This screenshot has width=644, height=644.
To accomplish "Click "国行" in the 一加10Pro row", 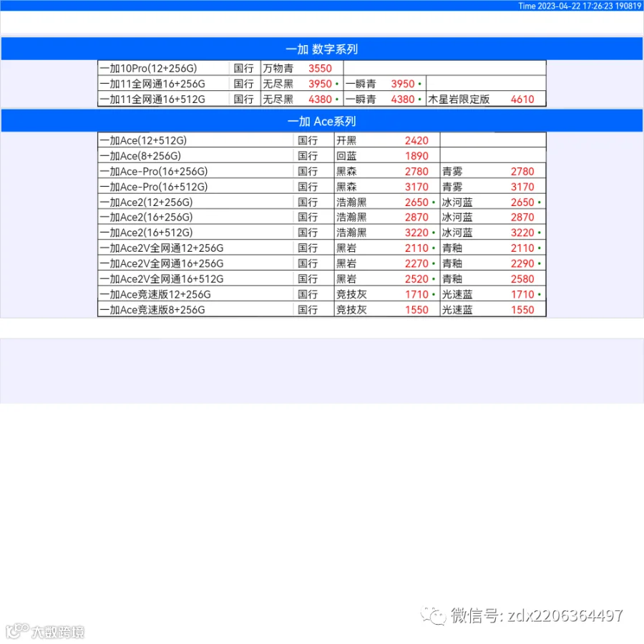I will click(x=243, y=68).
